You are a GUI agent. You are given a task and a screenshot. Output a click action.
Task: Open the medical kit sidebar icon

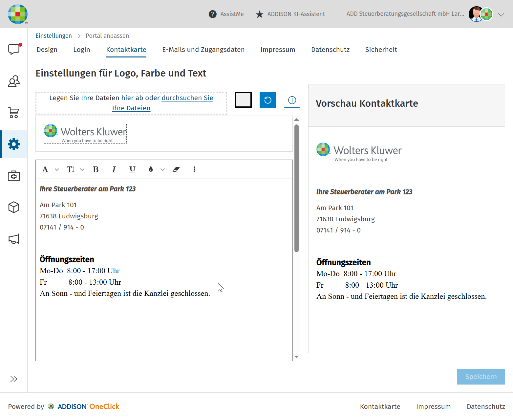coord(14,176)
